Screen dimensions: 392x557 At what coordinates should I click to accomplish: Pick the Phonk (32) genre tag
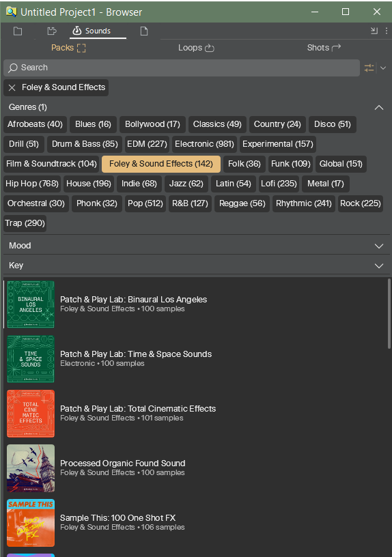pos(97,204)
